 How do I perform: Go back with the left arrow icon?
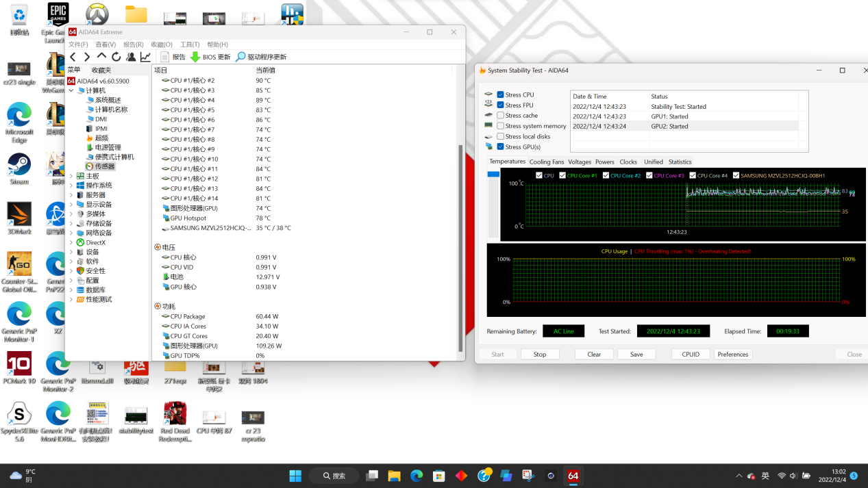(73, 57)
